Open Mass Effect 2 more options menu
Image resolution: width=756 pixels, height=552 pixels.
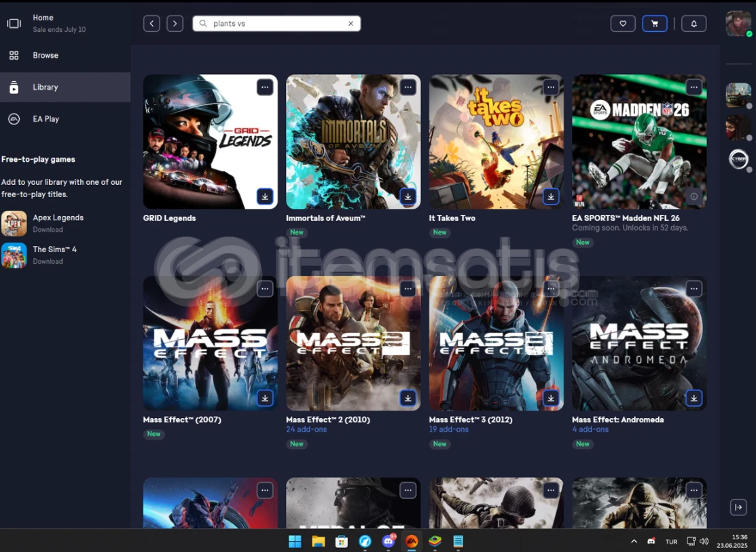click(x=408, y=289)
